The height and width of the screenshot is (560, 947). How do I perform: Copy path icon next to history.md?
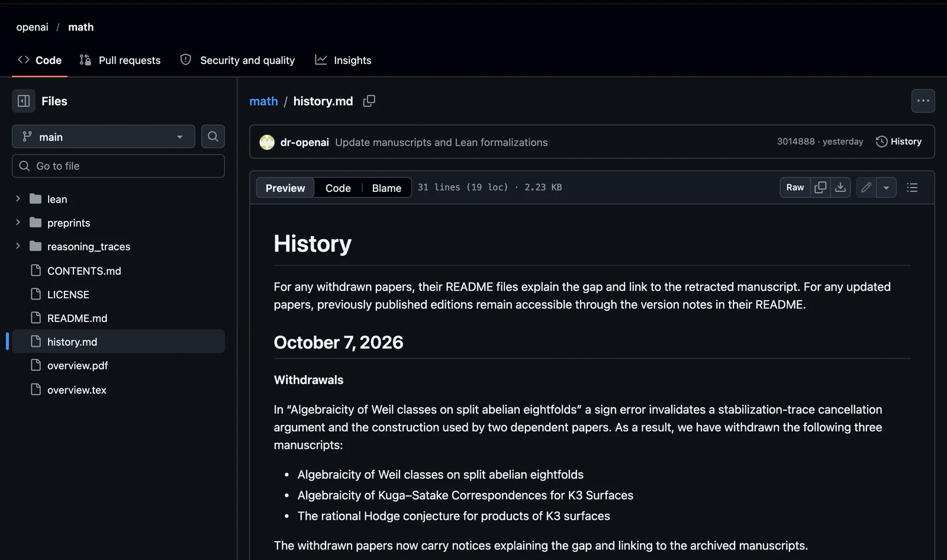(369, 101)
